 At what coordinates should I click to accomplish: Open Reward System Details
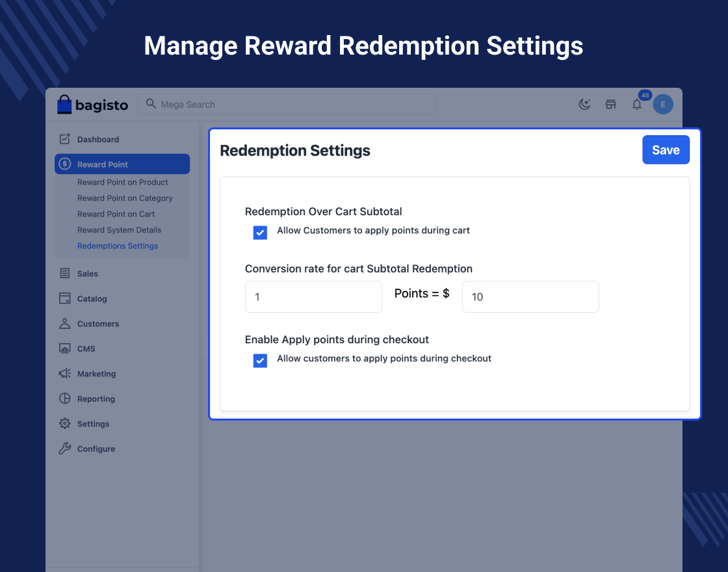tap(119, 230)
